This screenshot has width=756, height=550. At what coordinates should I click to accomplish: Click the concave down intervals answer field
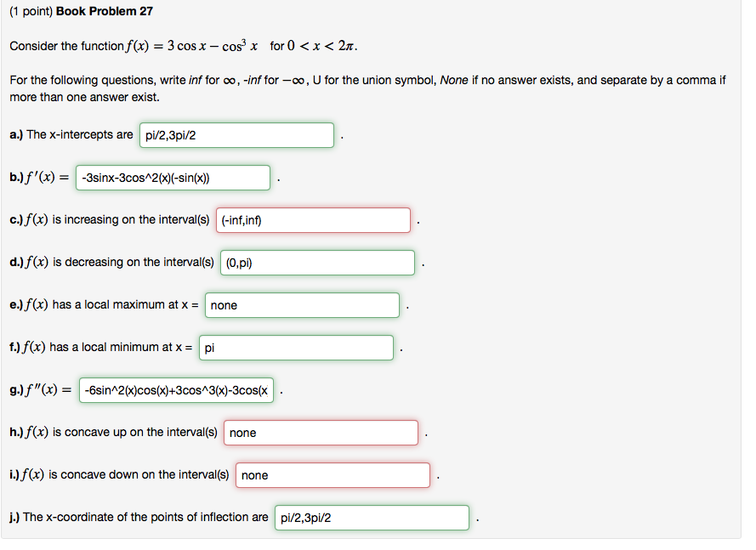tap(333, 474)
